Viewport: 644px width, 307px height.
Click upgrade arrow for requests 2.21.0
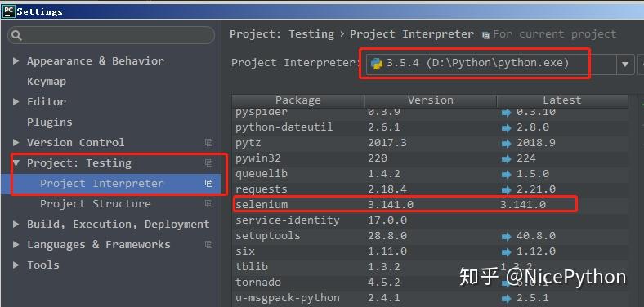coord(506,190)
